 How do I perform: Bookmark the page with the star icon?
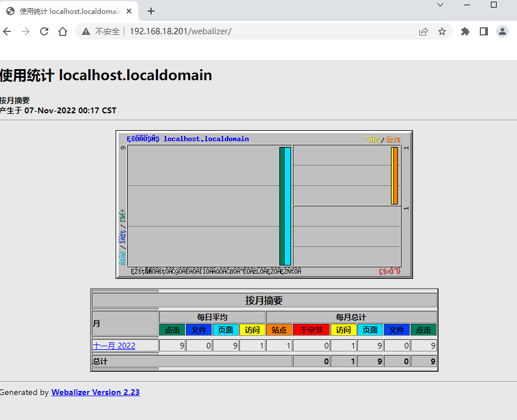[443, 31]
